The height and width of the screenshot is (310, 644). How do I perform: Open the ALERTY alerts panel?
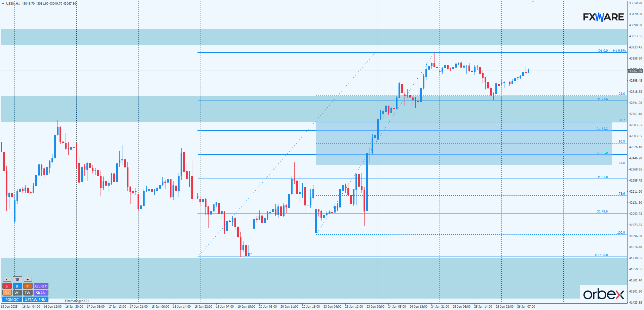(x=41, y=286)
